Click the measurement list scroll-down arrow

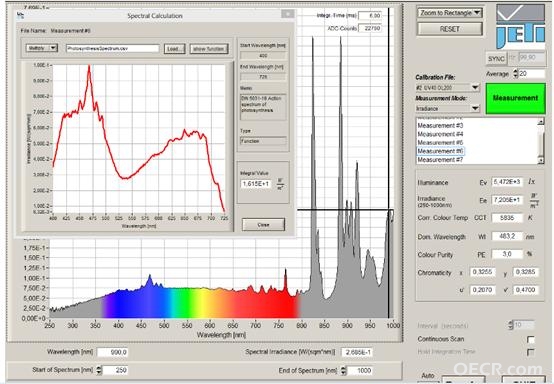(541, 160)
